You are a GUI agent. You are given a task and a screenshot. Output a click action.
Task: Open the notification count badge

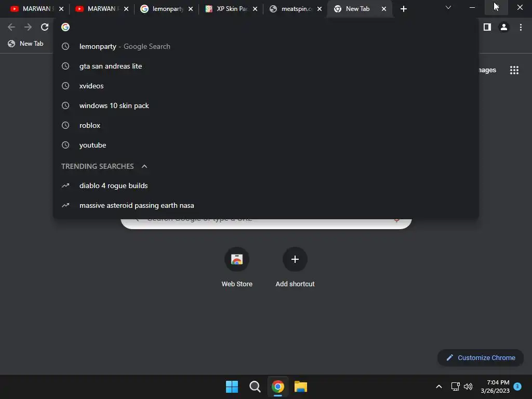(517, 386)
